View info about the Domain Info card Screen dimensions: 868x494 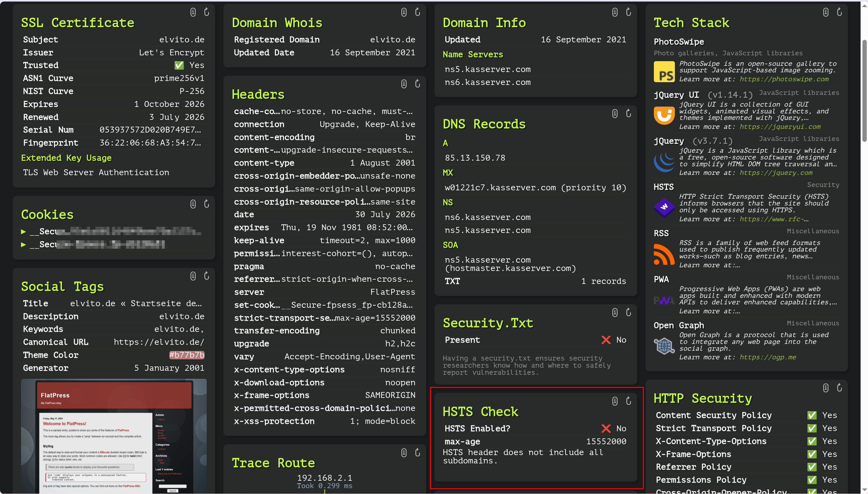coord(615,12)
